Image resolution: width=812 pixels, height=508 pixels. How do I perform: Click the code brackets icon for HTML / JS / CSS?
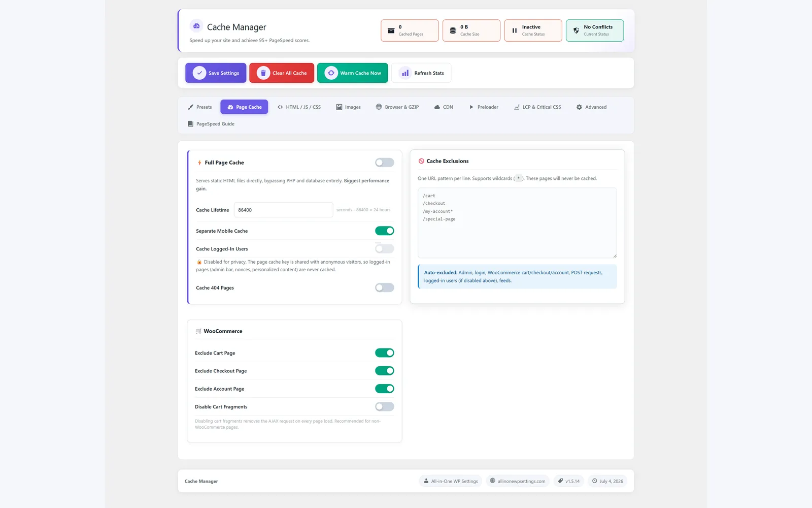point(280,107)
